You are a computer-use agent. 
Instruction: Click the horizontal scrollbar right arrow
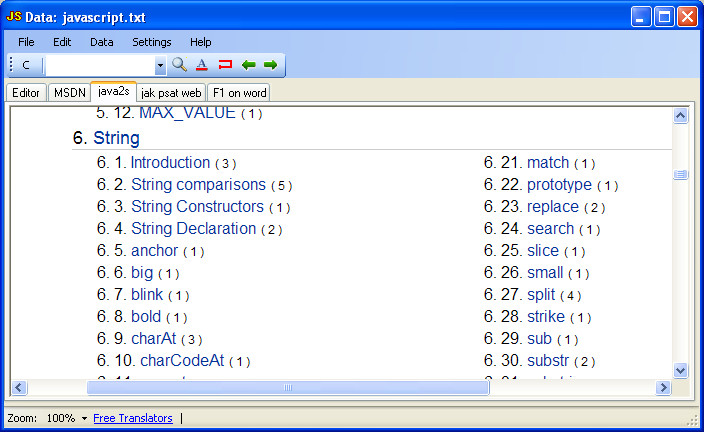(663, 387)
